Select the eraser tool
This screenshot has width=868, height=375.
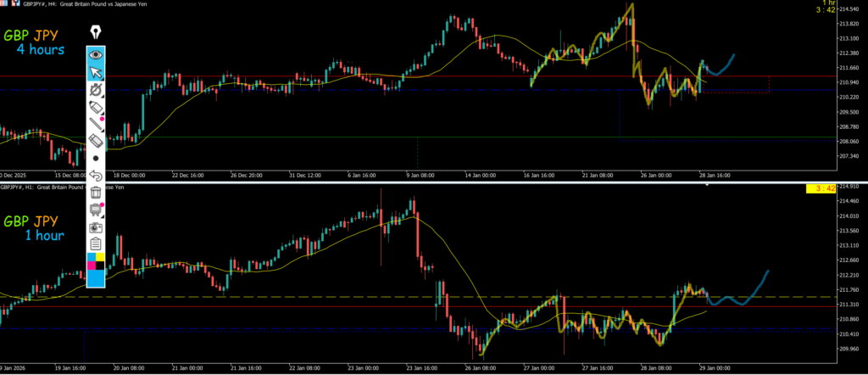[96, 141]
